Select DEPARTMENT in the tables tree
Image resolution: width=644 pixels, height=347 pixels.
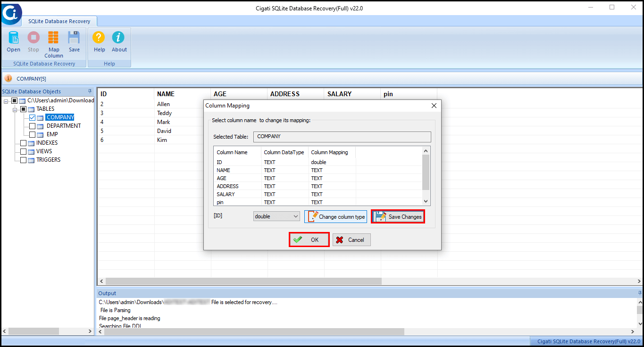pos(64,126)
